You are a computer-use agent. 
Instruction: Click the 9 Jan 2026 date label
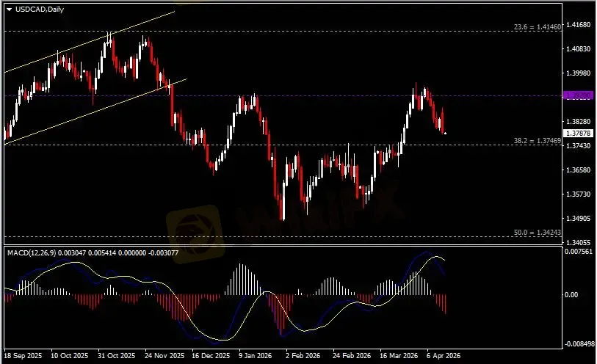[255, 356]
